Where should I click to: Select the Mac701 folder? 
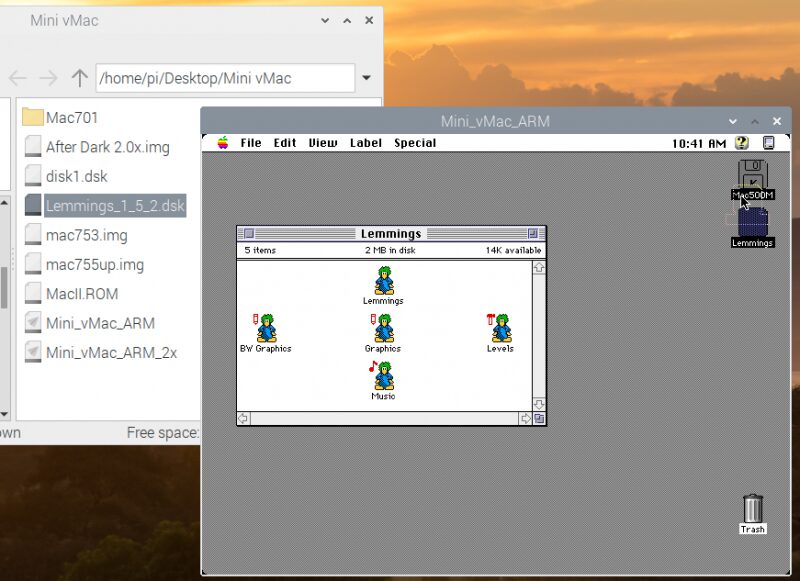[x=60, y=117]
